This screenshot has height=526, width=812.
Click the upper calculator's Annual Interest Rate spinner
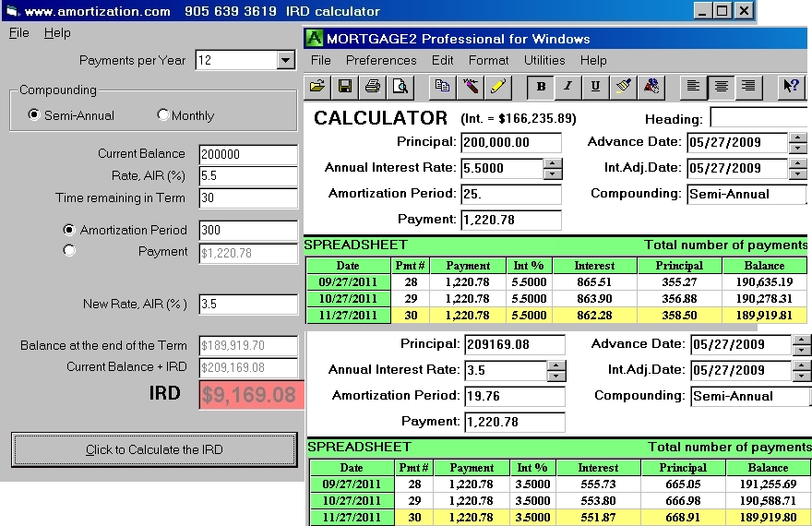click(x=553, y=169)
